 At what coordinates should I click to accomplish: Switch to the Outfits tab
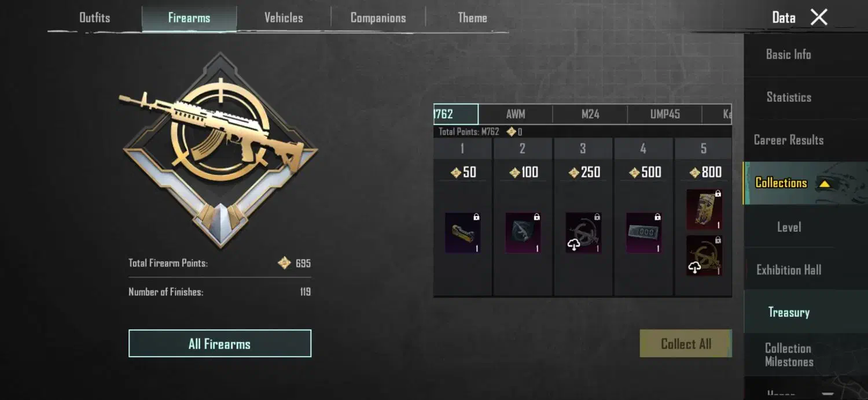pyautogui.click(x=94, y=17)
